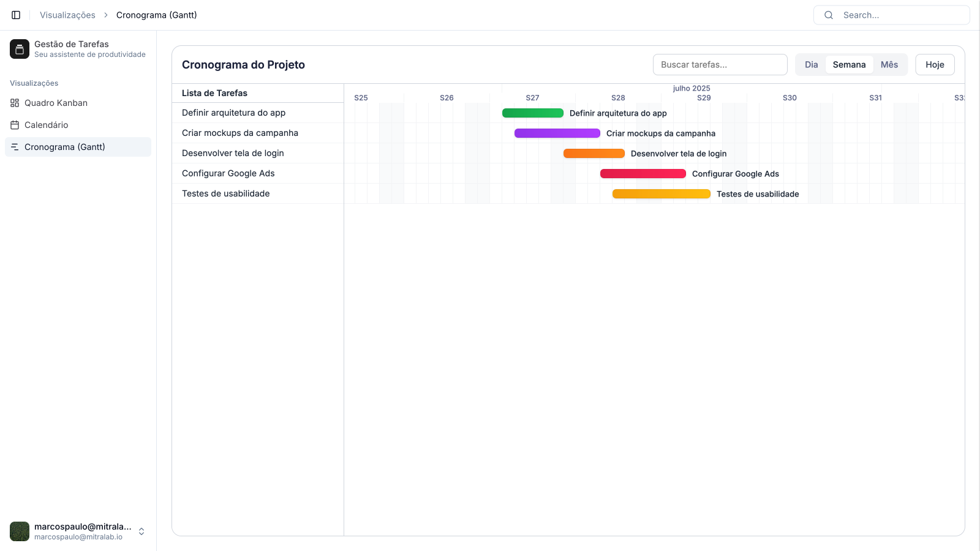The image size is (980, 551).
Task: Switch timeline to Mês view
Action: pyautogui.click(x=889, y=65)
